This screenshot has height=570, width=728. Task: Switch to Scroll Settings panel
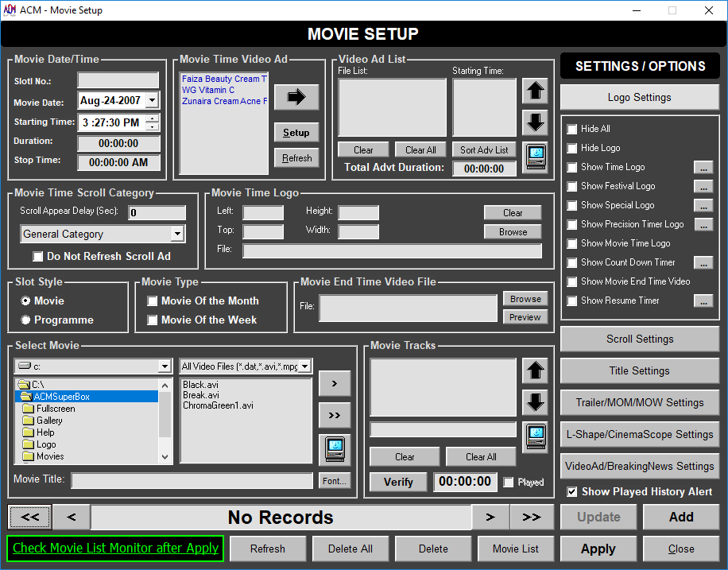pos(639,339)
